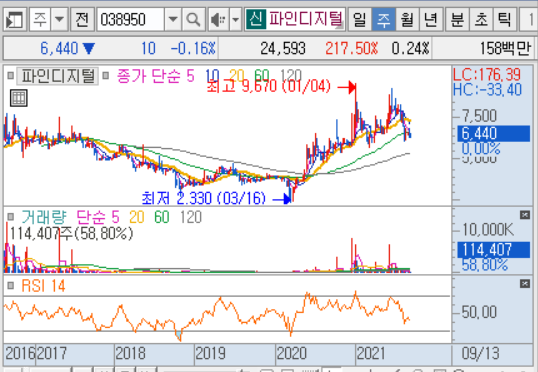The width and height of the screenshot is (538, 372).
Task: Click the 158백만 trading value
Action: [505, 48]
